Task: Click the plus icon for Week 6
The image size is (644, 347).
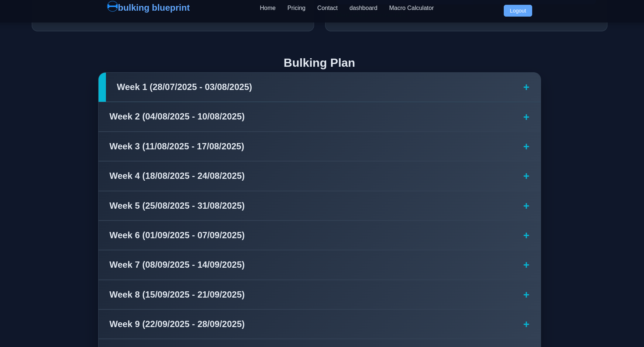Action: [x=526, y=236]
